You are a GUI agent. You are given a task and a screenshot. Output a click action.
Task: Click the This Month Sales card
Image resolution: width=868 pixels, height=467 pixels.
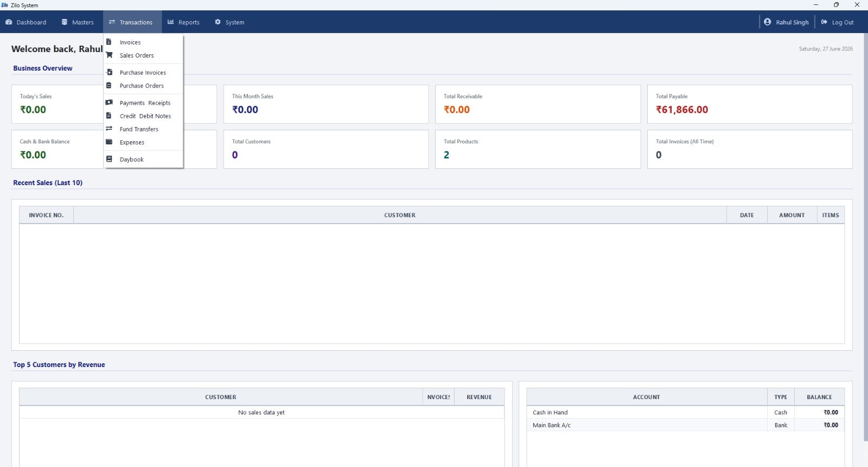pos(325,104)
